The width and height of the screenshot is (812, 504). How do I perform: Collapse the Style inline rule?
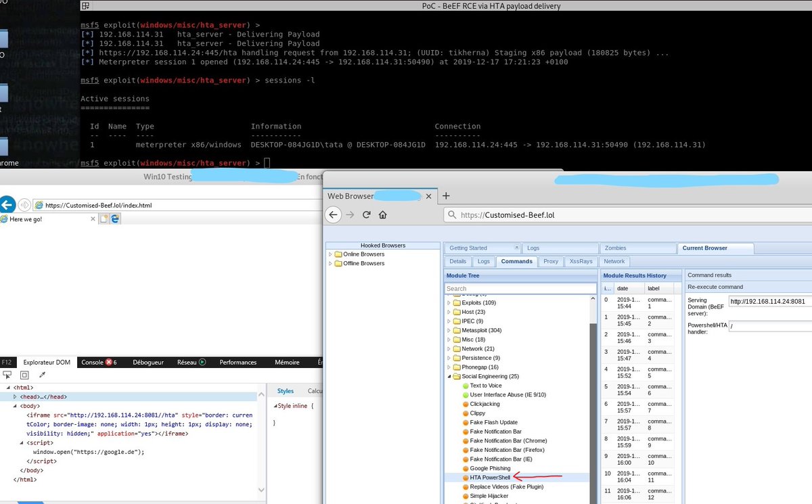pyautogui.click(x=275, y=406)
